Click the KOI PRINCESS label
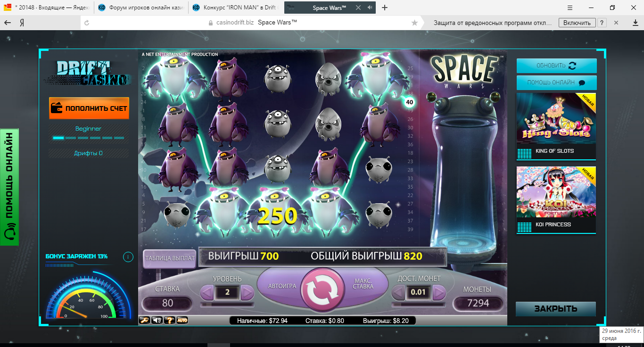Image resolution: width=644 pixels, height=347 pixels. (x=553, y=224)
